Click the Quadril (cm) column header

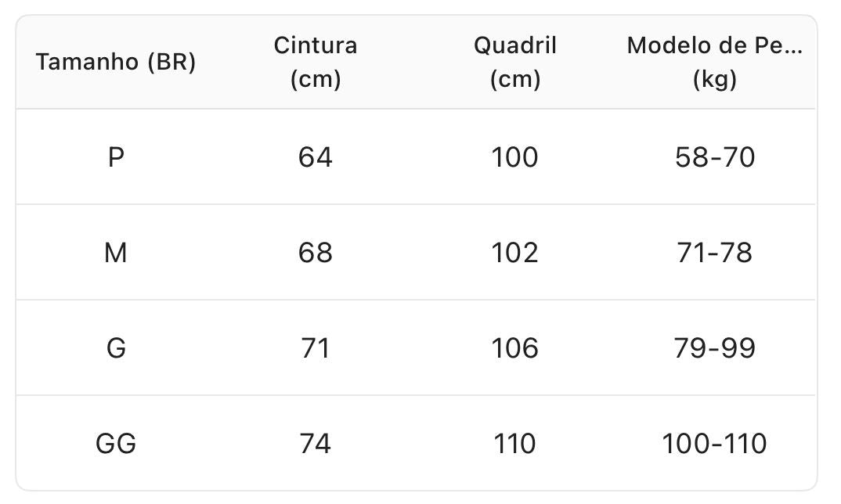pyautogui.click(x=515, y=63)
